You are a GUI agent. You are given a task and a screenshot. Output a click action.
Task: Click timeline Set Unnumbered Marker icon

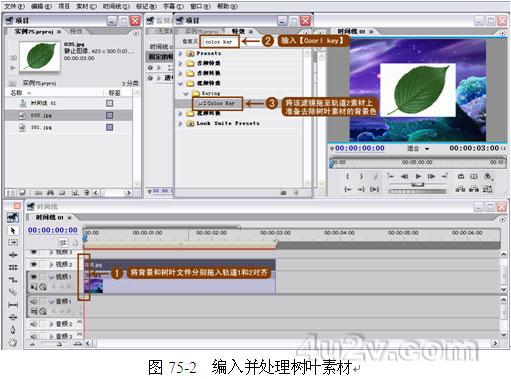tap(75, 243)
